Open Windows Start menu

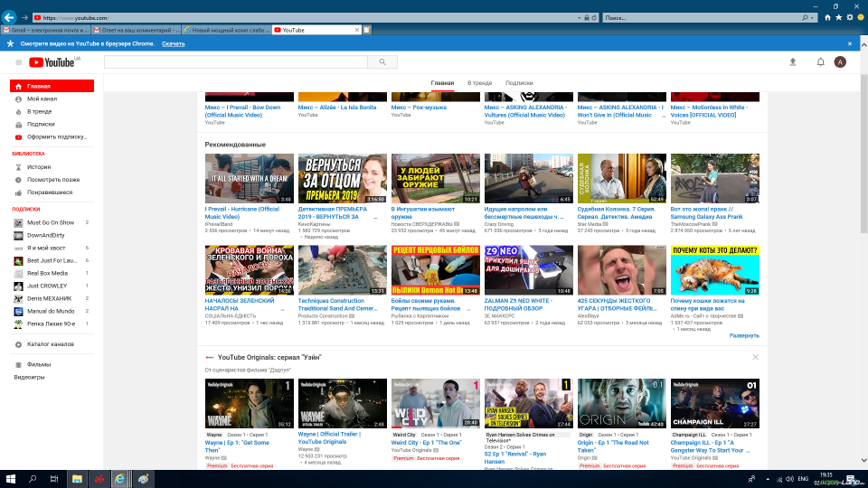[11, 479]
